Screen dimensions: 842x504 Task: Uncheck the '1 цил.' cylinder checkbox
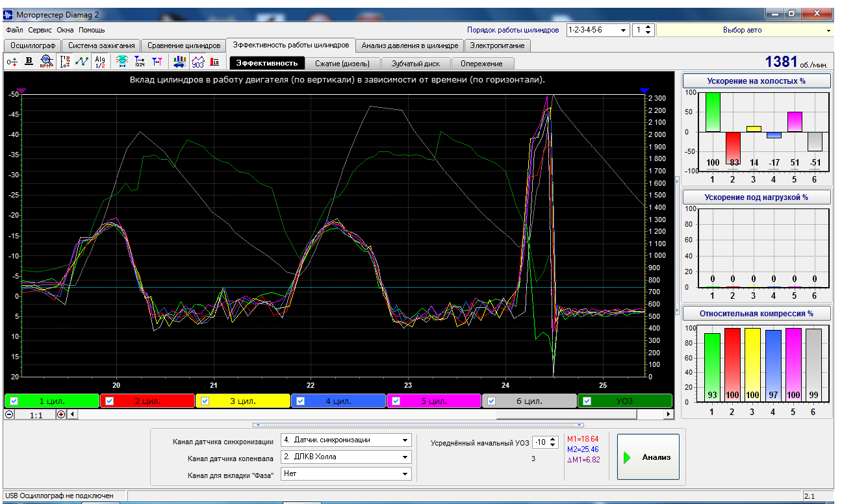[x=14, y=401]
